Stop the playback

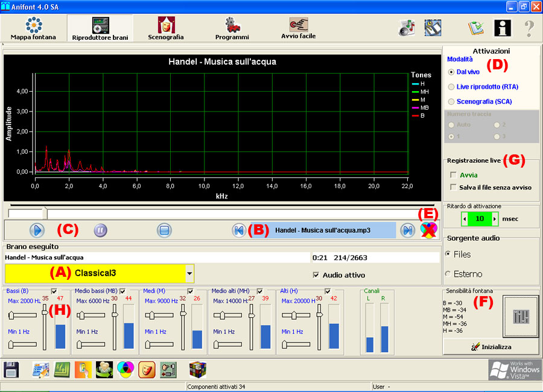click(164, 230)
